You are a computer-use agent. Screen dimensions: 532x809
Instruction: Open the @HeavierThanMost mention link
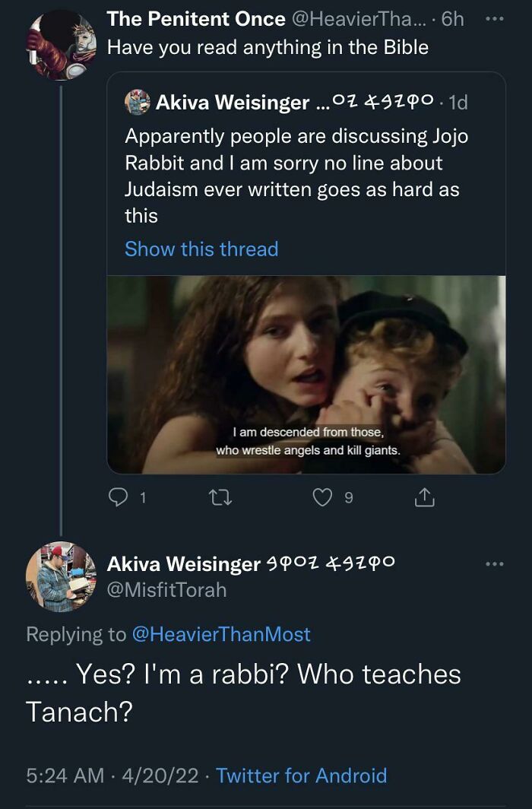pyautogui.click(x=221, y=634)
